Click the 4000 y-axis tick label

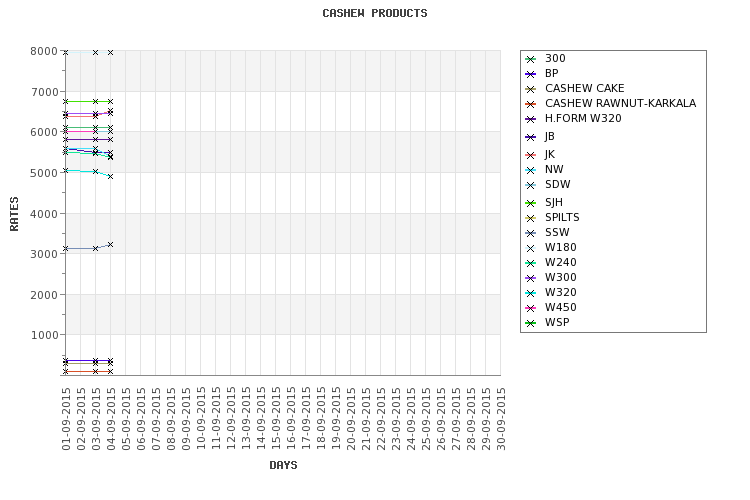(44, 213)
